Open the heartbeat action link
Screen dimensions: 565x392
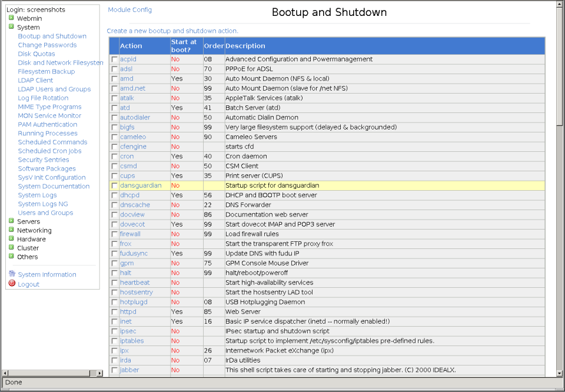(135, 283)
